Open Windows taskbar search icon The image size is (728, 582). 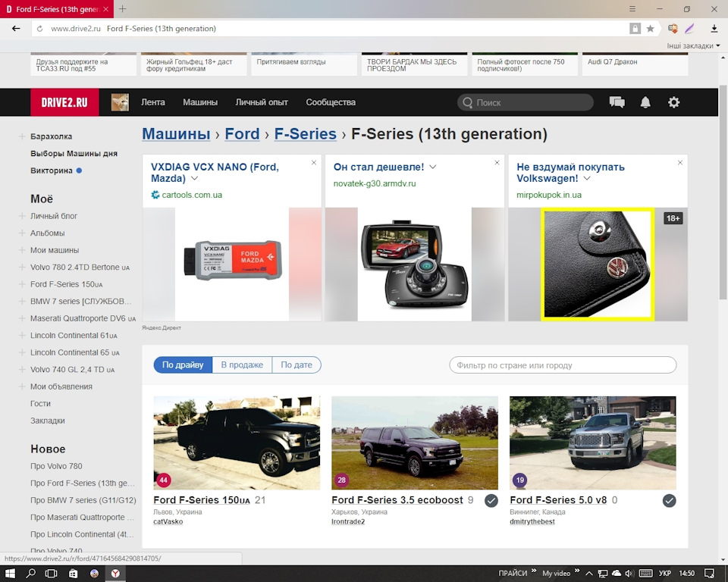click(30, 573)
